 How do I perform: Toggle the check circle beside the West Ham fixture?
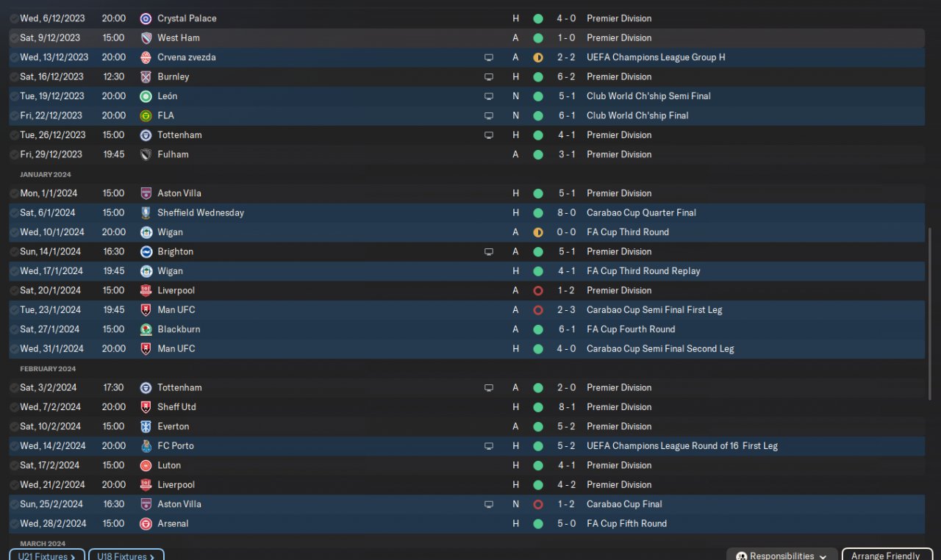pyautogui.click(x=14, y=38)
